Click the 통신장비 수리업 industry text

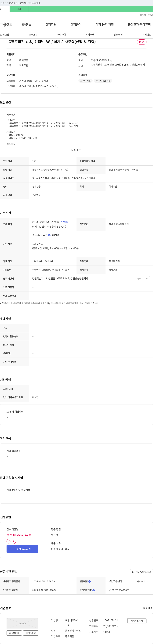coord(73,631)
